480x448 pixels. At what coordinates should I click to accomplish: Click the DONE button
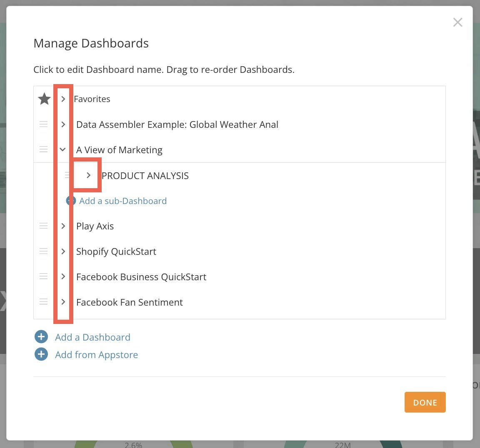tap(425, 402)
